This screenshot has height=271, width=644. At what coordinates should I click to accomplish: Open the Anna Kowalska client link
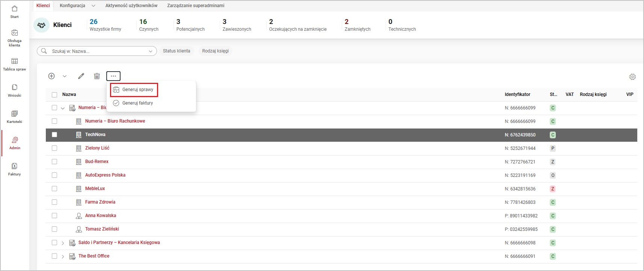point(100,216)
